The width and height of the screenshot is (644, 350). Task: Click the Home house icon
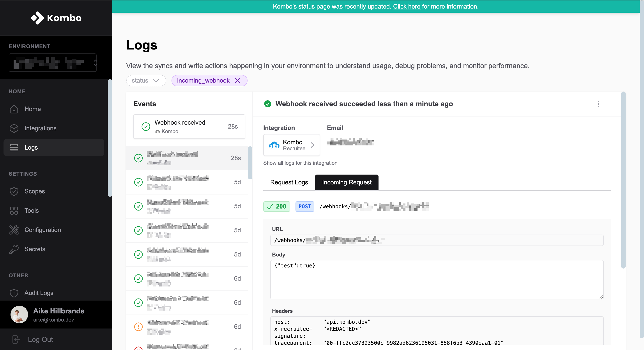point(14,109)
